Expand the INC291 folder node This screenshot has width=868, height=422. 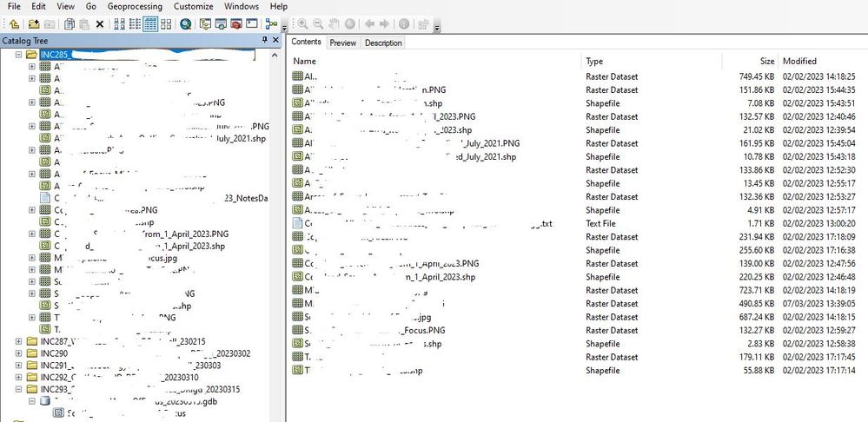tap(19, 365)
